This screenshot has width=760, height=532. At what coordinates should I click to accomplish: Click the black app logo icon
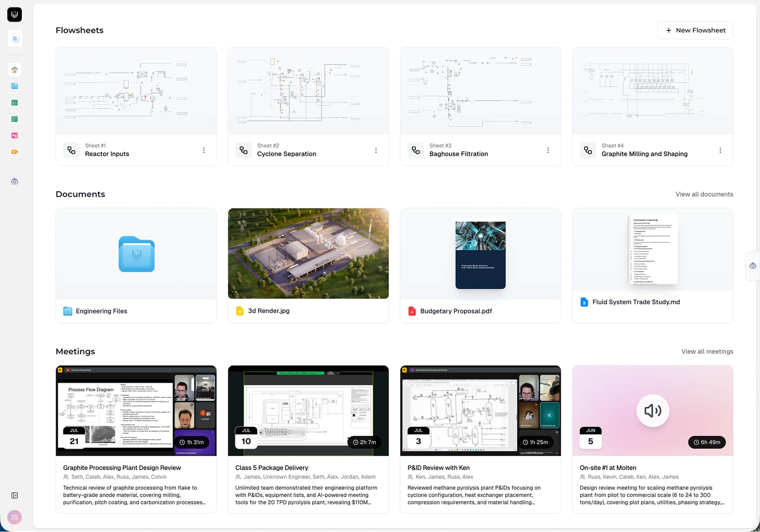point(14,15)
